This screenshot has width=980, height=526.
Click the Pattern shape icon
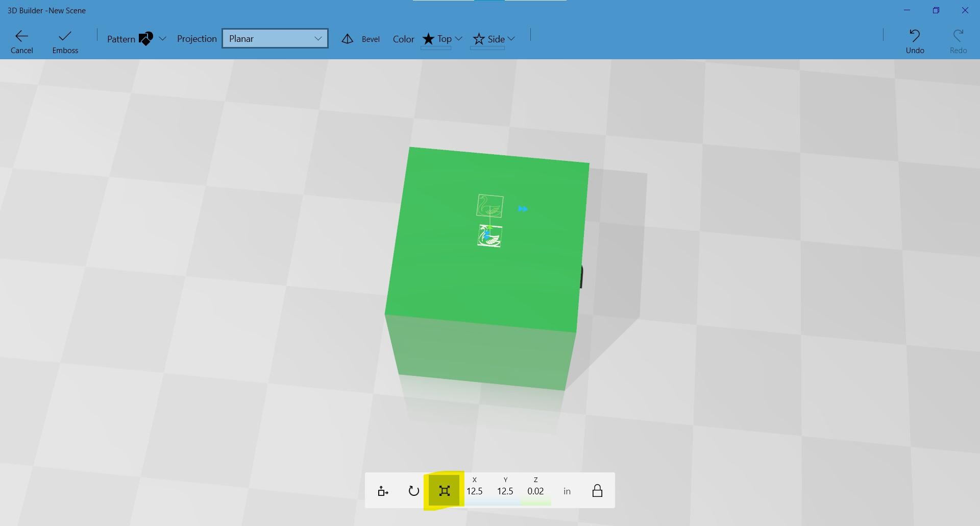pyautogui.click(x=146, y=39)
